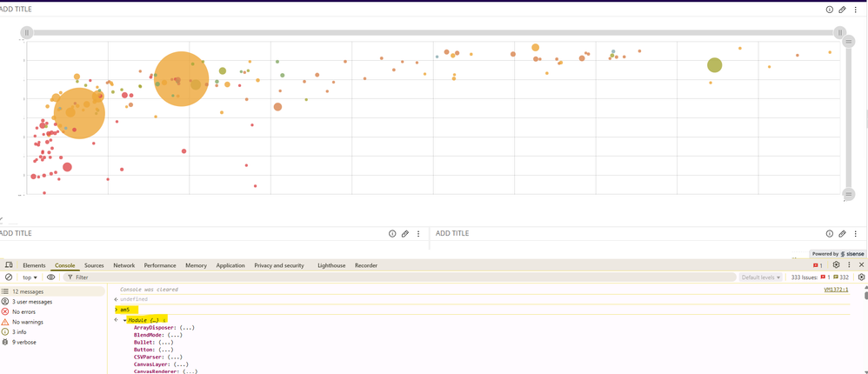The image size is (868, 374).
Task: Toggle the device toolbar in DevTools
Action: pos(9,265)
